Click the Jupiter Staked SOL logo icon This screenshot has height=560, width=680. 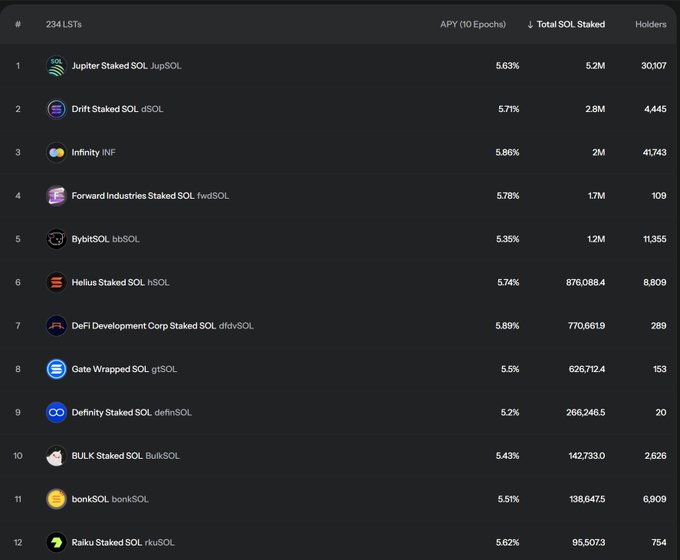pos(56,66)
